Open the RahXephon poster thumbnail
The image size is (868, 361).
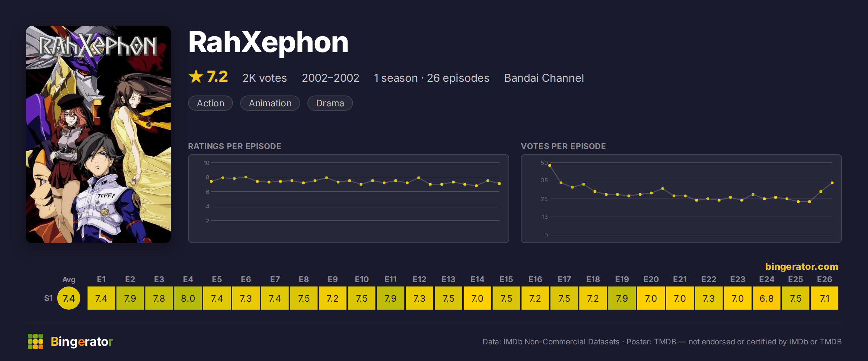point(98,135)
